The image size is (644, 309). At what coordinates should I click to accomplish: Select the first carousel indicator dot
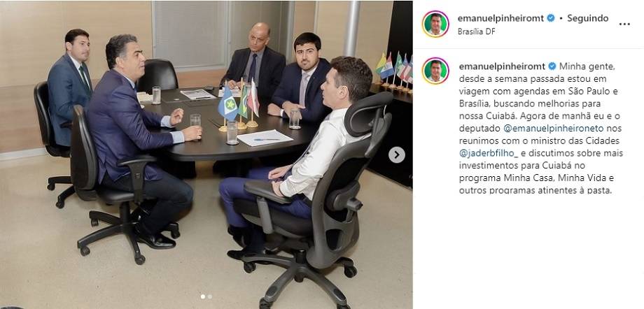coord(203,296)
